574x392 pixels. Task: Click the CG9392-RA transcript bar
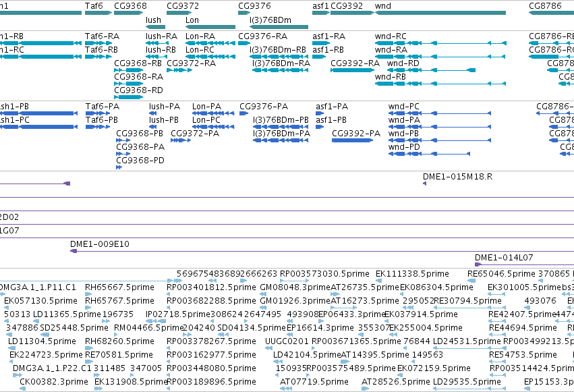click(x=352, y=70)
